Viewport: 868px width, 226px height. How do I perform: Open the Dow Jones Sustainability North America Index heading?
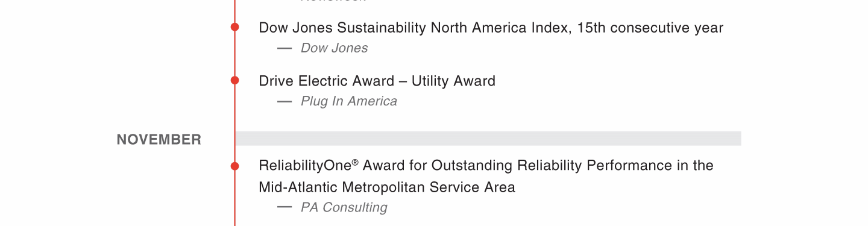click(x=491, y=28)
